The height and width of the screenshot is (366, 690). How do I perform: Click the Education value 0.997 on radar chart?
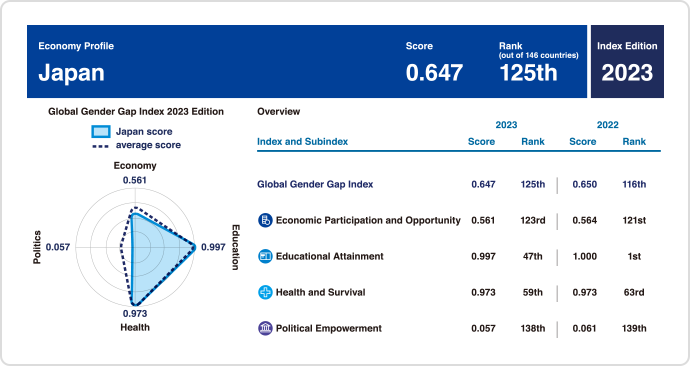213,247
